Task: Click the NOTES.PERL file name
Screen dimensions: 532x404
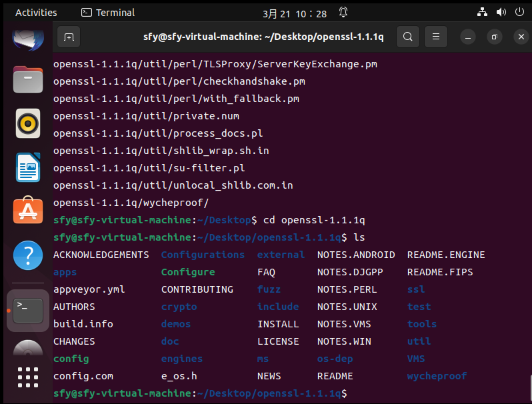Action: tap(347, 290)
